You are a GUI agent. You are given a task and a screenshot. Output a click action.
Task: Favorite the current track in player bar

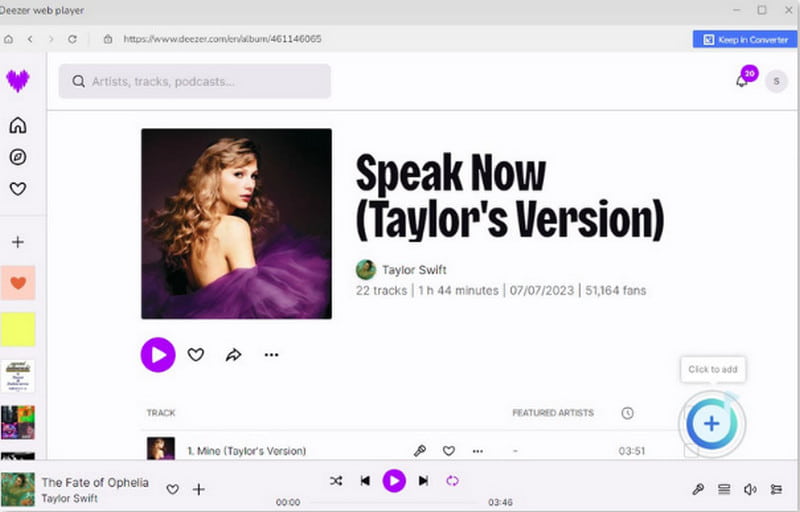(172, 489)
